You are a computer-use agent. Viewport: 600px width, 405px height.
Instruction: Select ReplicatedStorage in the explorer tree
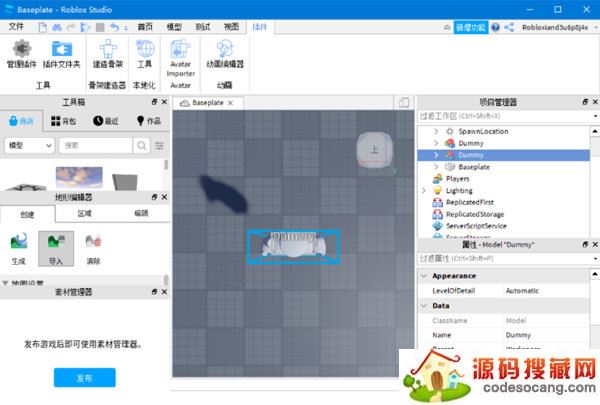[475, 214]
